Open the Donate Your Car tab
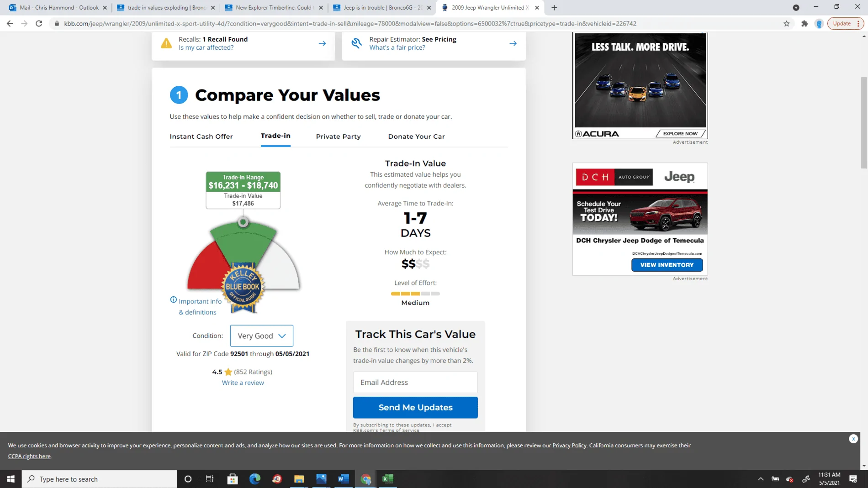The width and height of the screenshot is (868, 488). tap(416, 136)
